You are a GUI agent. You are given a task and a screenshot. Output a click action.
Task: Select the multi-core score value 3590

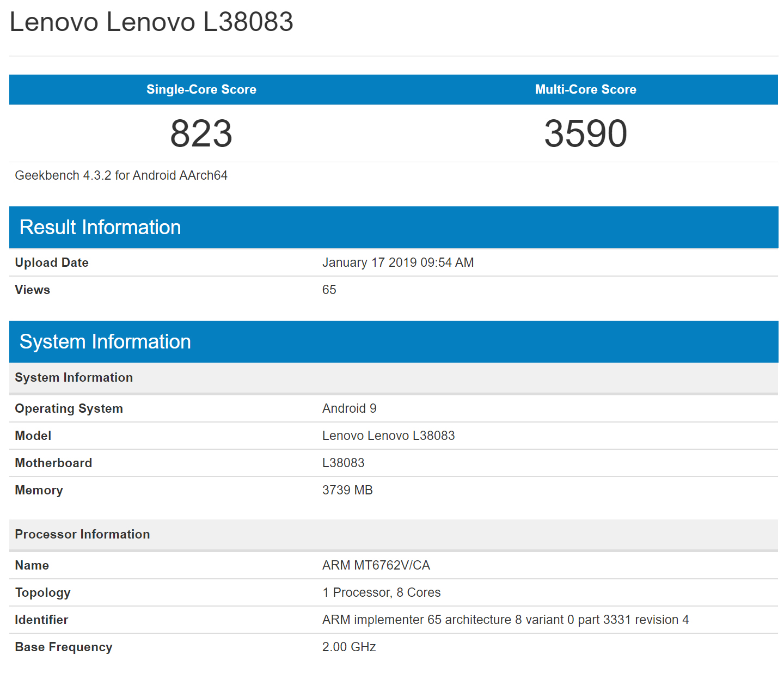click(585, 133)
